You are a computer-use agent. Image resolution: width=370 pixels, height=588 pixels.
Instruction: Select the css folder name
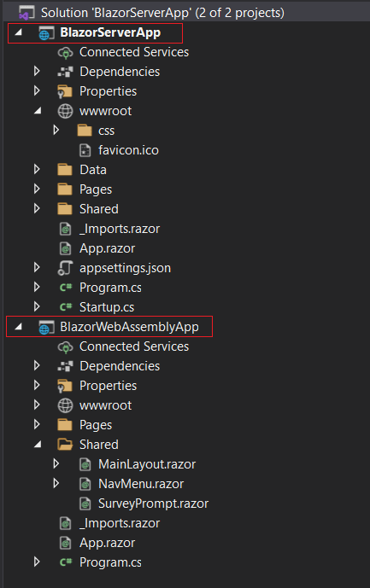(x=106, y=131)
